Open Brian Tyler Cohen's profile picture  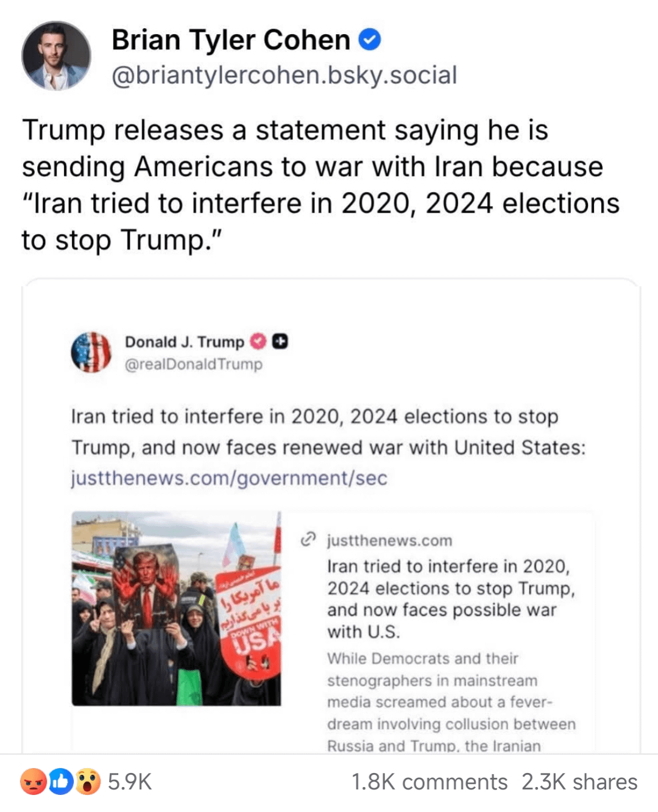coord(56,56)
